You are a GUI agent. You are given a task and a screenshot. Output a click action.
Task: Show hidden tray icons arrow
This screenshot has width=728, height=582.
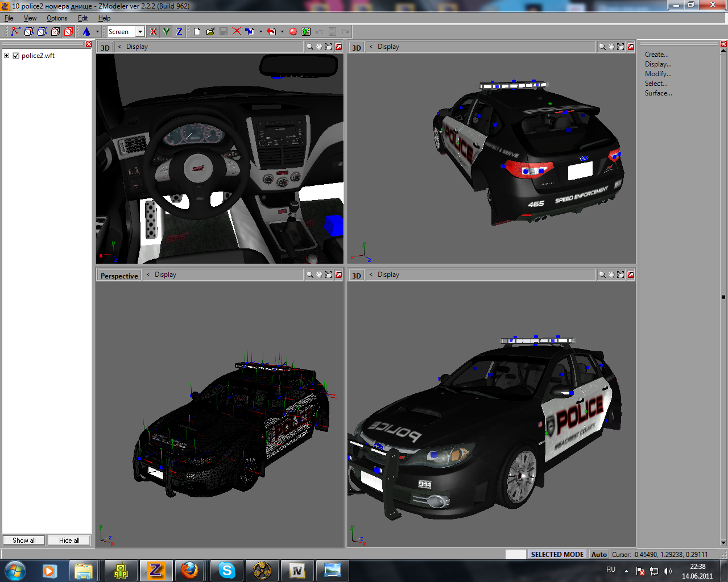(626, 571)
